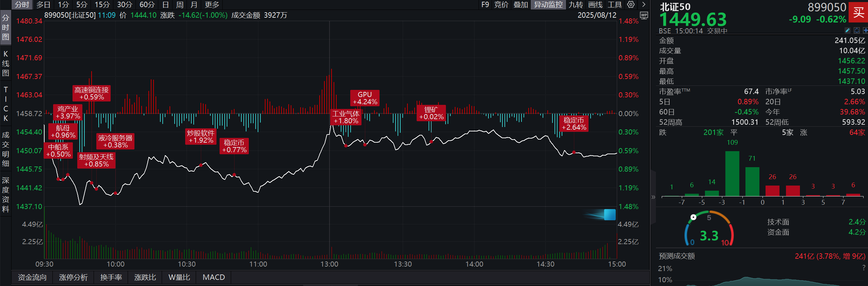868x286 pixels.
Task: Toggle 异动监控 anomaly monitoring
Action: tap(548, 4)
